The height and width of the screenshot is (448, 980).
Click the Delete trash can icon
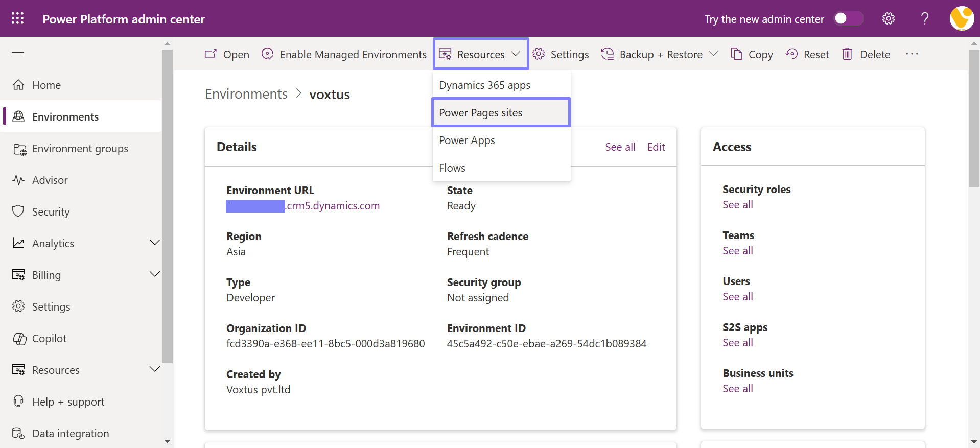point(847,54)
